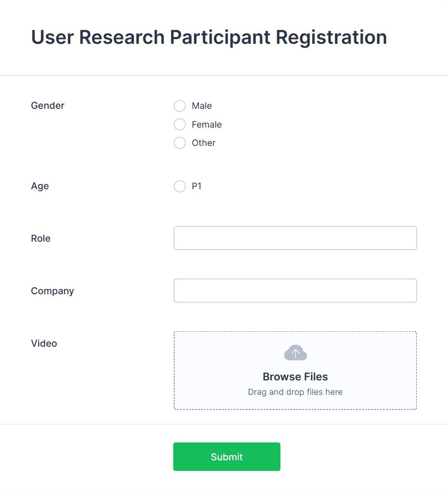Click the Other radio label text

[204, 143]
